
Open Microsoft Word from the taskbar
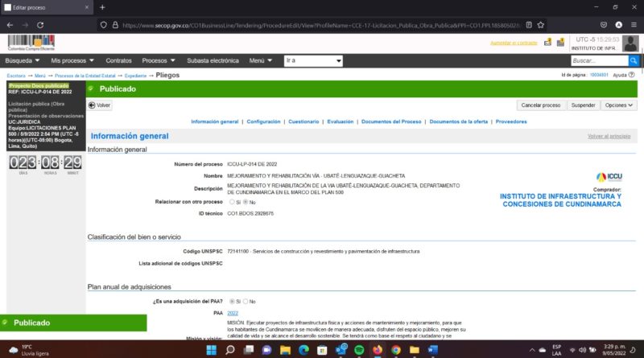[433, 351]
